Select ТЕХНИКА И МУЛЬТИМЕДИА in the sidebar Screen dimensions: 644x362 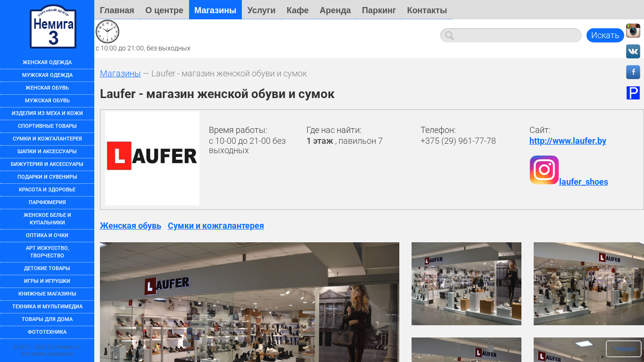[x=47, y=307]
